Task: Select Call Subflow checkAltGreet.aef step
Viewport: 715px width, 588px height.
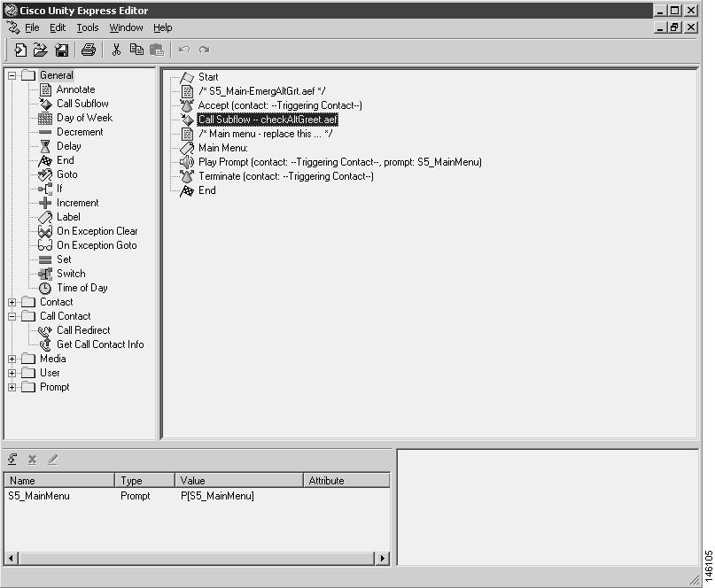Action: pos(268,120)
